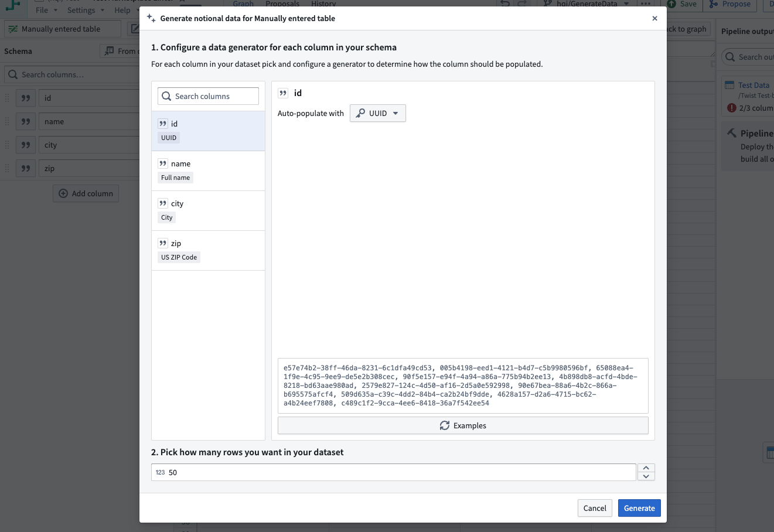Click the schema Search columns field

(71, 74)
